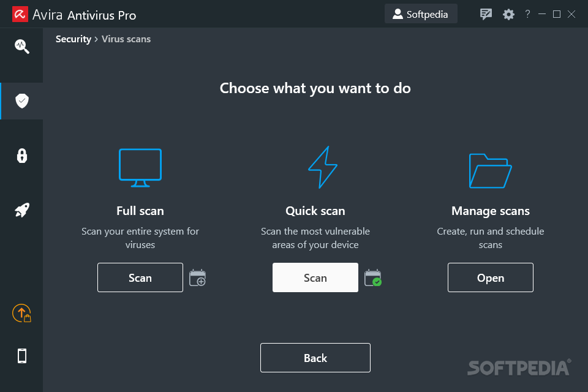This screenshot has width=588, height=392.
Task: Schedule a Full scan via calendar icon
Action: [197, 278]
